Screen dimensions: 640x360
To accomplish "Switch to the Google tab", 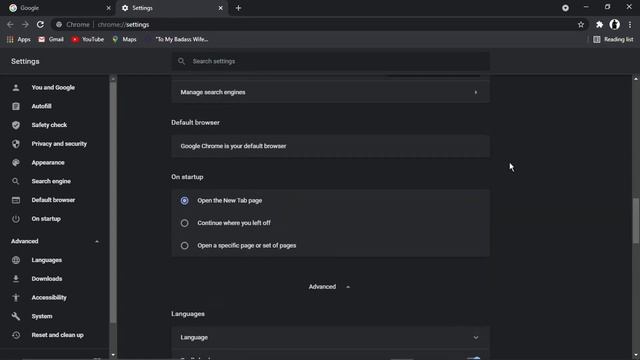I will (60, 8).
